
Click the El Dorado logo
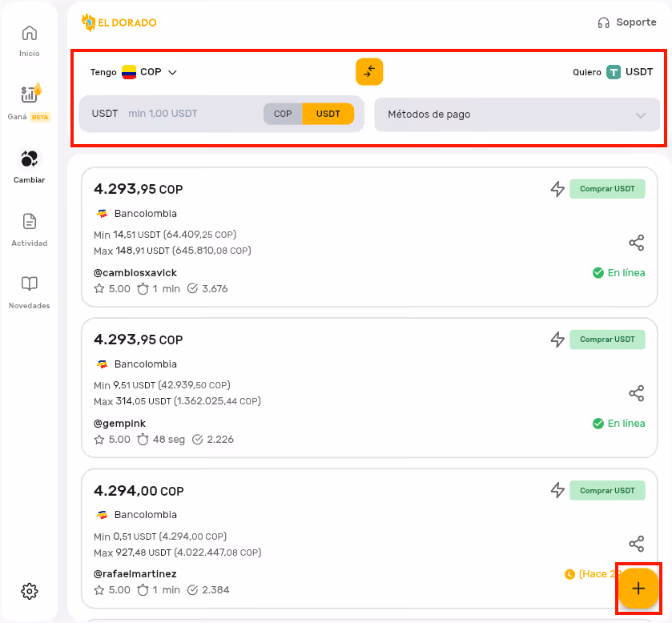pos(119,22)
